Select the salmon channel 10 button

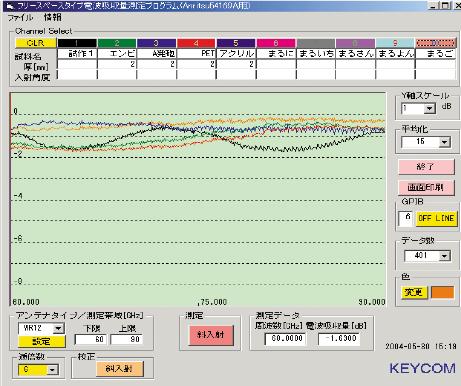click(435, 43)
